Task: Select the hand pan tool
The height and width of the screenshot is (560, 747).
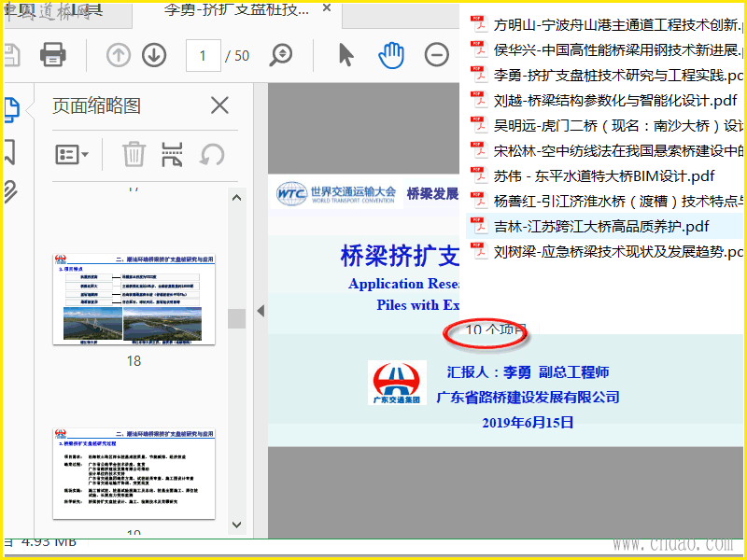Action: point(391,55)
